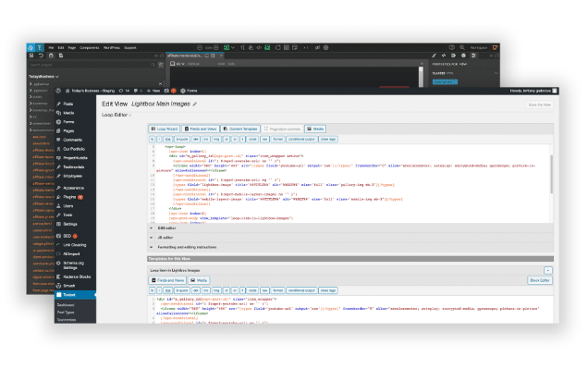Click Fields and Views in the Loop Editor
Viewport: 588px width, 368px height.
tap(201, 129)
